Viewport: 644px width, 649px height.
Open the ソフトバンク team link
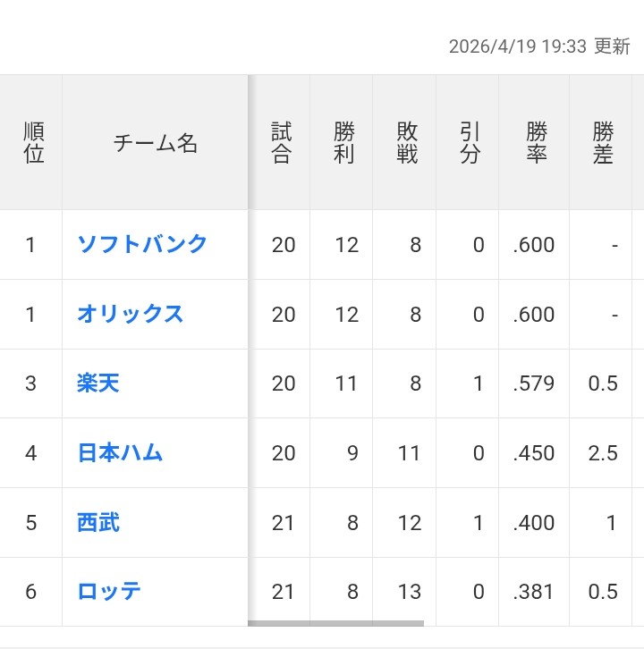(142, 244)
